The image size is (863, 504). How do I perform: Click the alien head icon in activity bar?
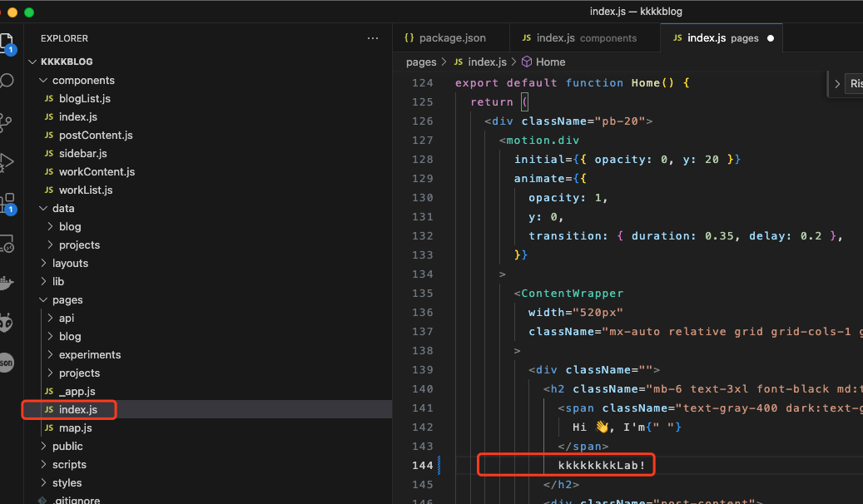point(7,323)
